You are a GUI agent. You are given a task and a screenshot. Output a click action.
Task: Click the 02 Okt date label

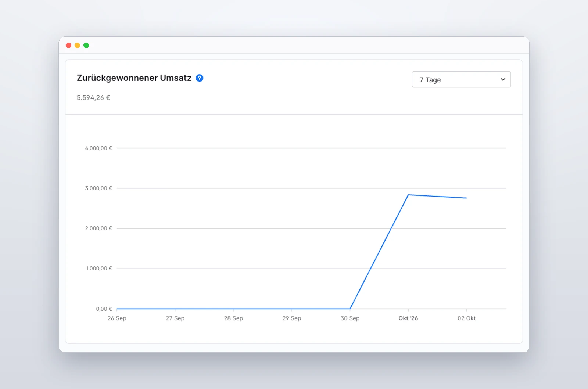[x=466, y=318]
